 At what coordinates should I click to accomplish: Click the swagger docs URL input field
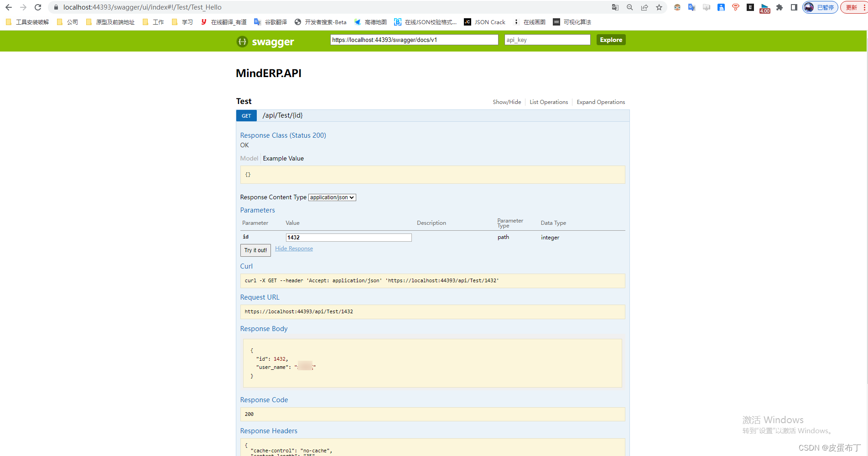[x=414, y=40]
